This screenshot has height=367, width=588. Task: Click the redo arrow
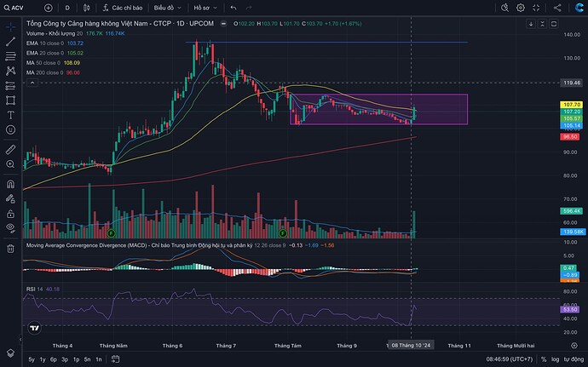[x=249, y=8]
